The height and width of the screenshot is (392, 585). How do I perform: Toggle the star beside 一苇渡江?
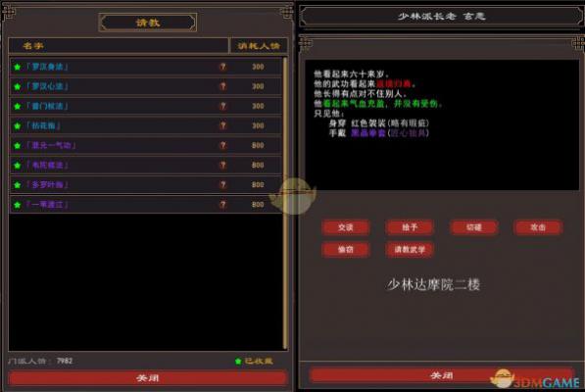tap(18, 205)
